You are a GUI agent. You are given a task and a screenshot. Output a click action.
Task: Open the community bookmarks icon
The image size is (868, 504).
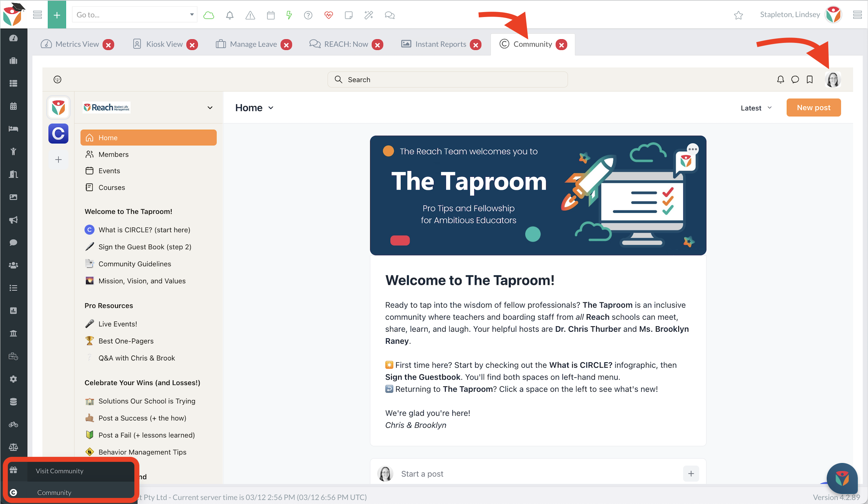[x=809, y=79]
